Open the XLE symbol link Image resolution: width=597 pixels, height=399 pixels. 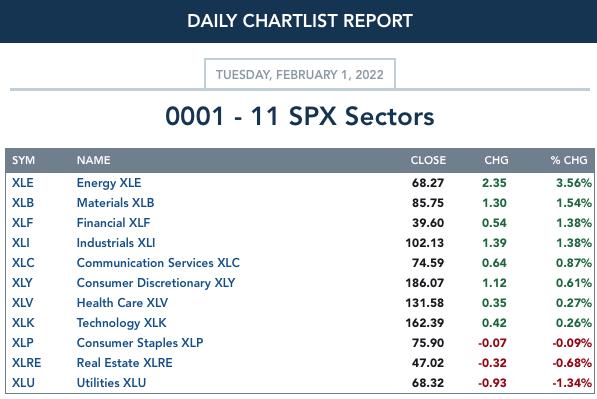22,183
